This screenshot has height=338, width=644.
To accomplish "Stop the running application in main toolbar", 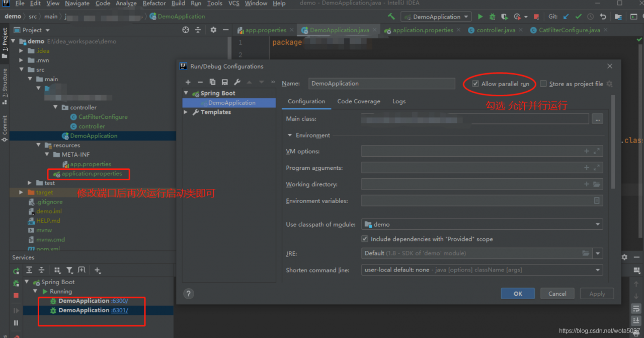I will click(x=536, y=17).
